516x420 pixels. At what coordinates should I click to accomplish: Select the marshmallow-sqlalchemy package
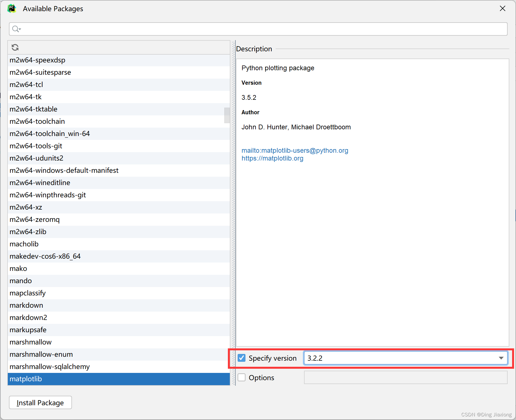coord(119,367)
